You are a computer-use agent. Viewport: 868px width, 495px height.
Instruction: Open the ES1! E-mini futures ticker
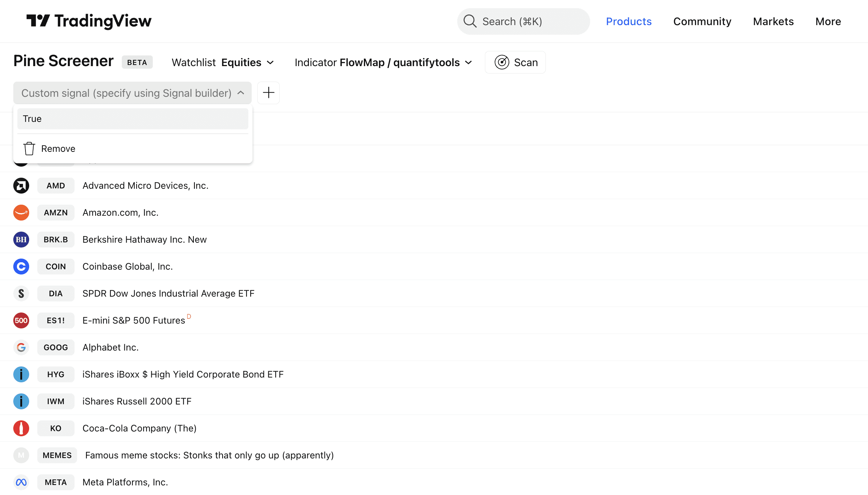click(x=56, y=320)
